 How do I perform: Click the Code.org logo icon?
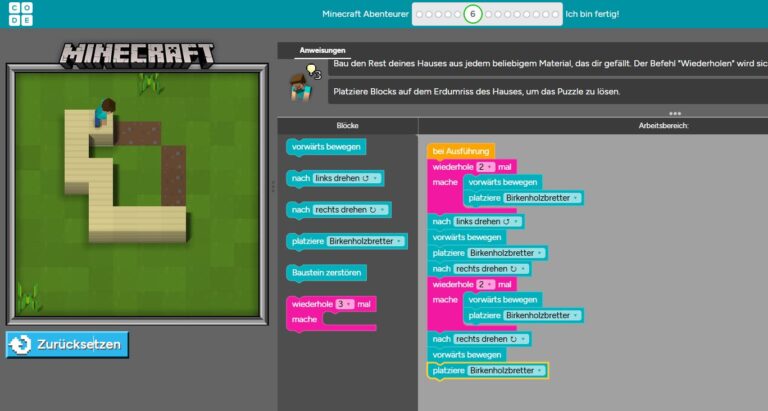[x=17, y=15]
